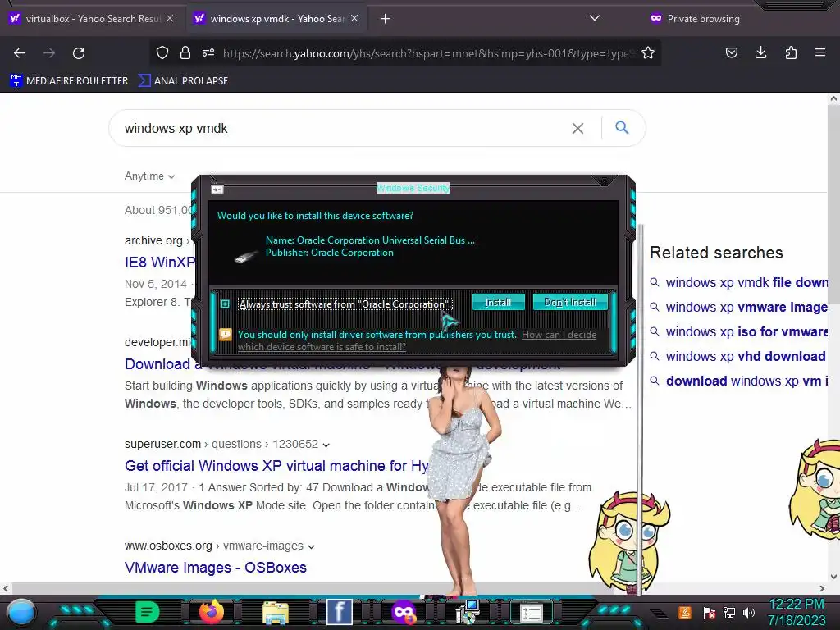Select related search windows xp vmware image
The image size is (840, 630).
tap(746, 307)
